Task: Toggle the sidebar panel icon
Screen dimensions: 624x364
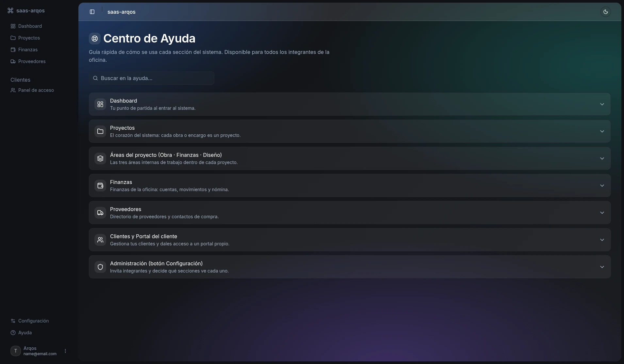Action: point(92,12)
